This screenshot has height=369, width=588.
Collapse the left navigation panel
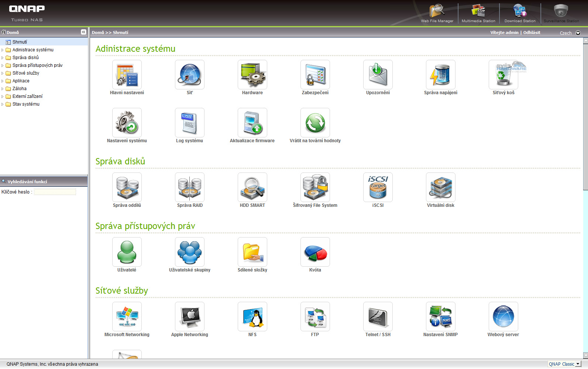coord(83,32)
